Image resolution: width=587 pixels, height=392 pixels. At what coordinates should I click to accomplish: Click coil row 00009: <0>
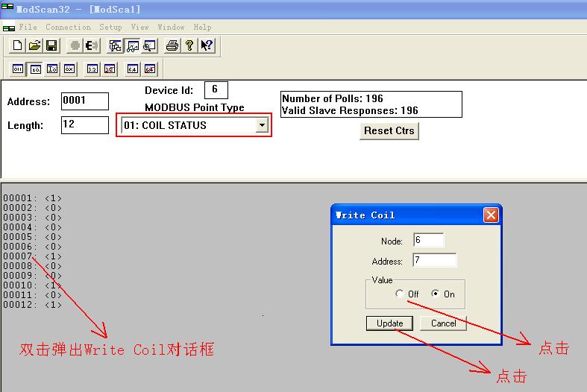tap(32, 276)
